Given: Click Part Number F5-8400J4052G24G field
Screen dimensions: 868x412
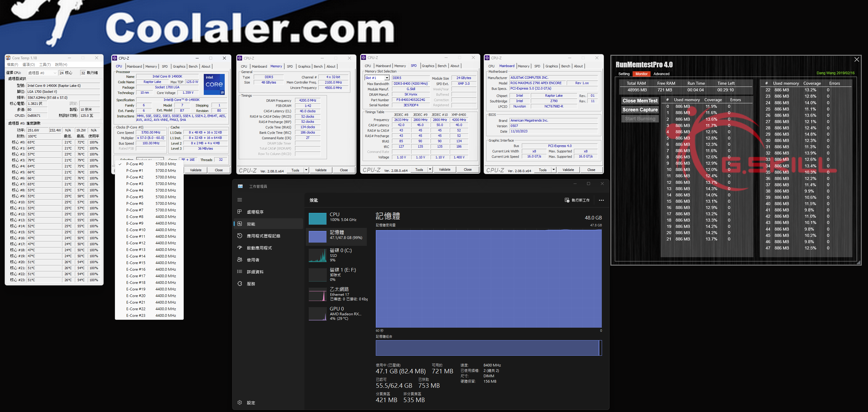Looking at the screenshot, I should tap(411, 100).
